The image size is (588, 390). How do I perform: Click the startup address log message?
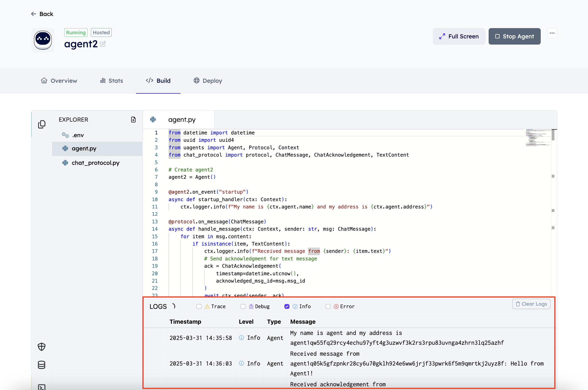click(x=397, y=338)
